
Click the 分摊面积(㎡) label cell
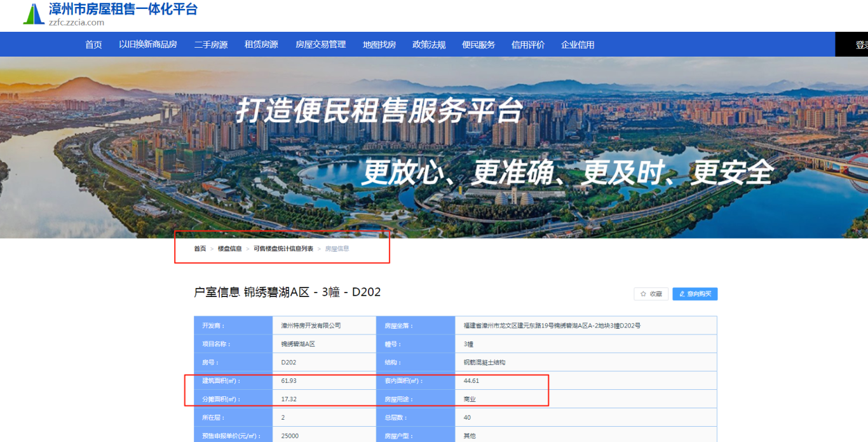click(233, 399)
